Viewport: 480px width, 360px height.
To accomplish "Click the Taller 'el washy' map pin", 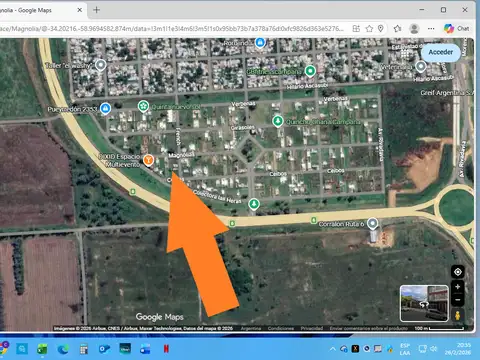I will coord(101,65).
